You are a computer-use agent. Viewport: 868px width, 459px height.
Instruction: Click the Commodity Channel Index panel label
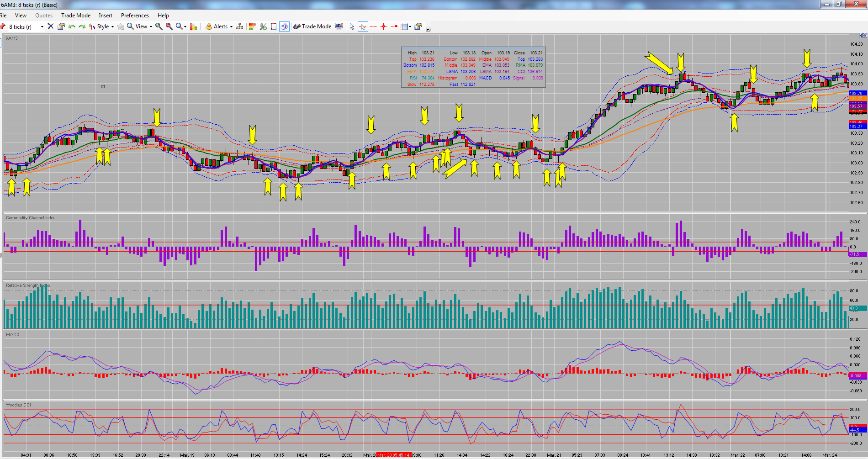(31, 218)
